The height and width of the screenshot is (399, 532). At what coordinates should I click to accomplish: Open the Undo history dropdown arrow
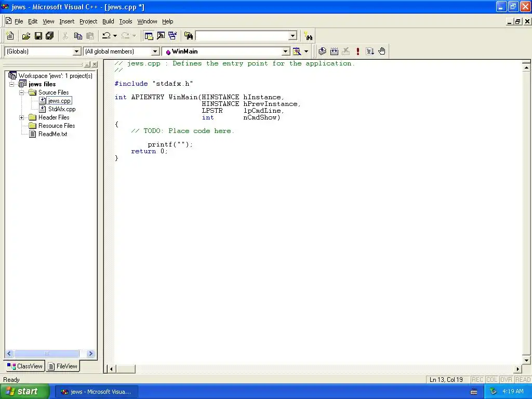click(115, 36)
